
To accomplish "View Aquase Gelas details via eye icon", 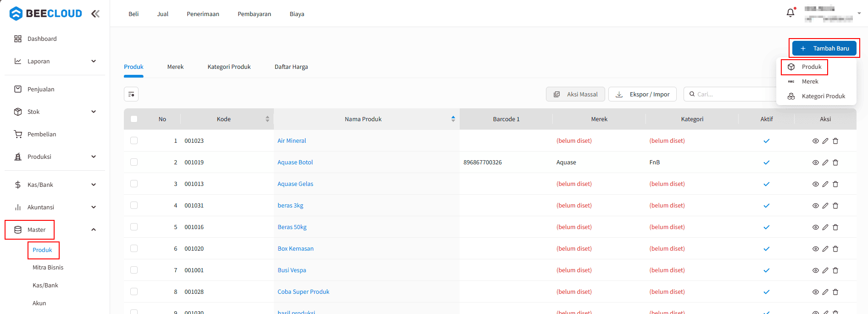I will click(815, 184).
